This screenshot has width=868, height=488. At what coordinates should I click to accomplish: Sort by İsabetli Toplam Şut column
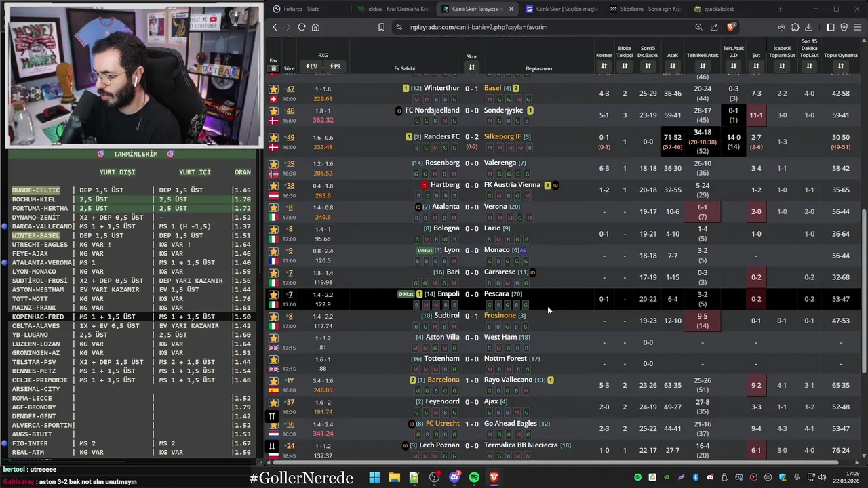tap(782, 66)
